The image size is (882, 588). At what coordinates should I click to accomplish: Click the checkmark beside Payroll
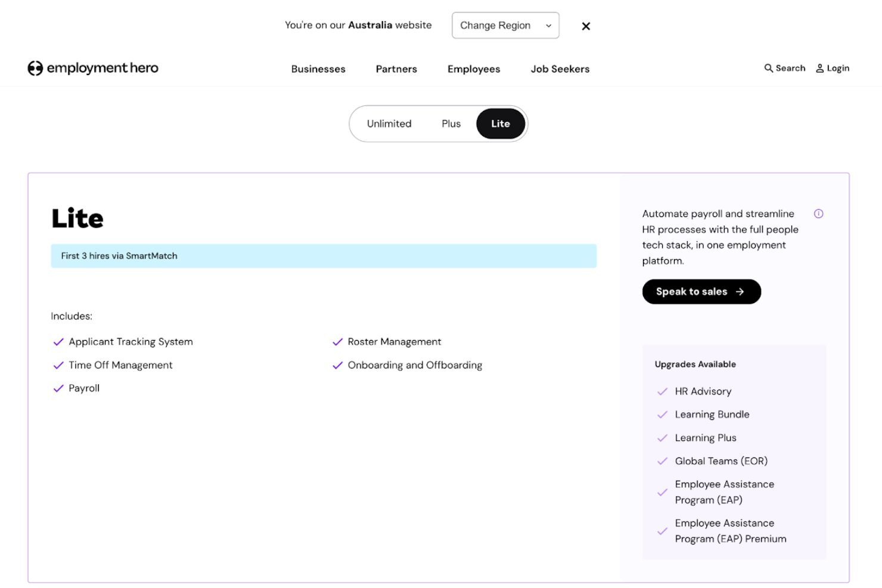(58, 388)
